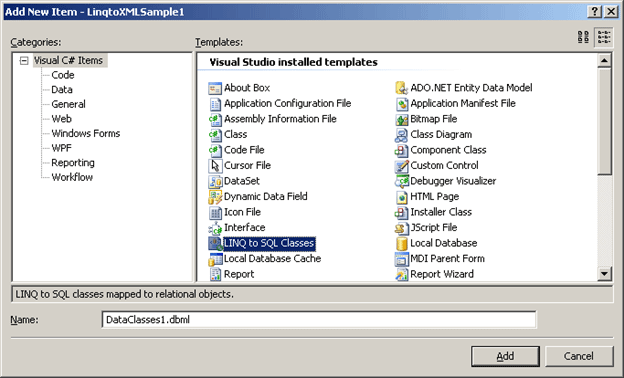Choose the JScript File icon

(401, 228)
